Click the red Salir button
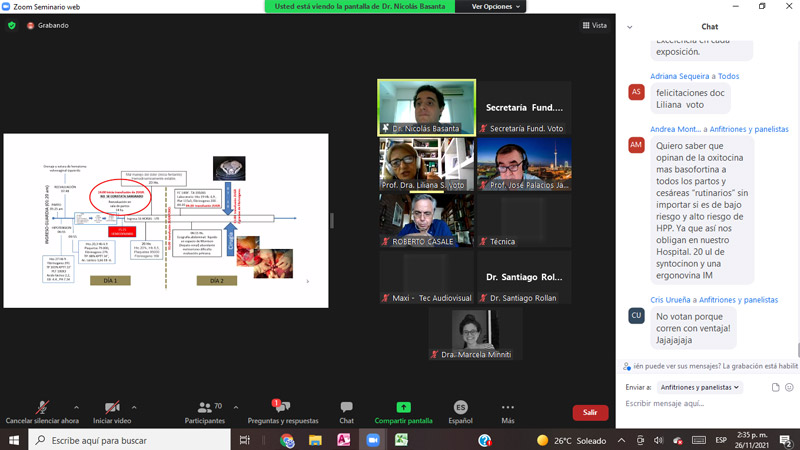This screenshot has width=800, height=450. coord(590,412)
